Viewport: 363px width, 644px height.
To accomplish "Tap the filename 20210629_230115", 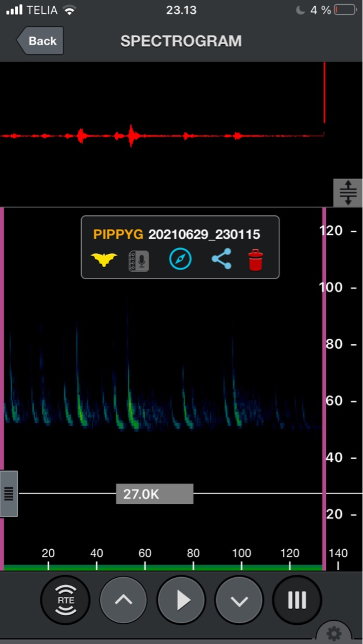I will 204,234.
